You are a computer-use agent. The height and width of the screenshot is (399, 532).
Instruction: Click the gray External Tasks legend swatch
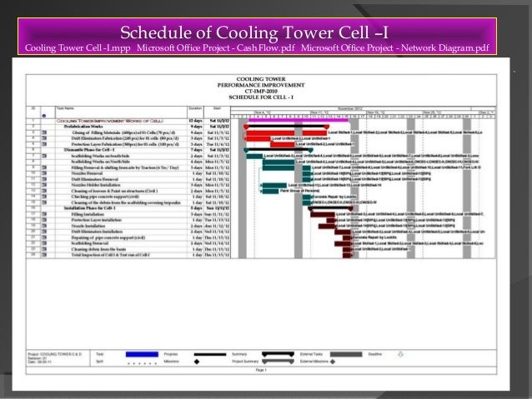(346, 354)
